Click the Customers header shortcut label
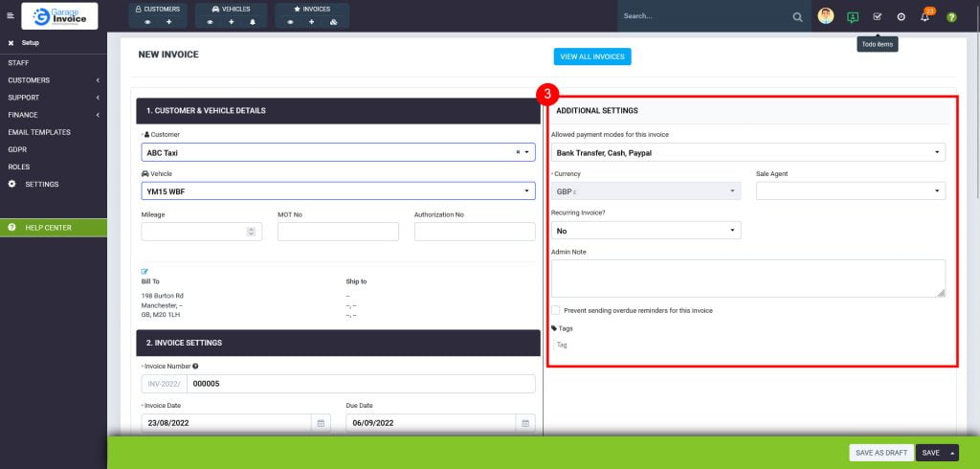 pos(158,10)
